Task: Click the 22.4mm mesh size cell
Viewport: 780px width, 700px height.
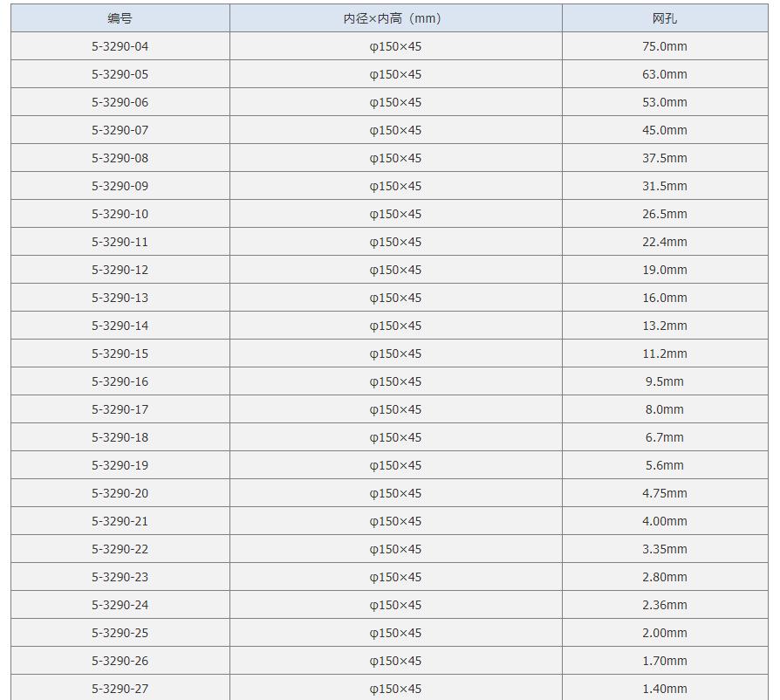Action: [665, 242]
